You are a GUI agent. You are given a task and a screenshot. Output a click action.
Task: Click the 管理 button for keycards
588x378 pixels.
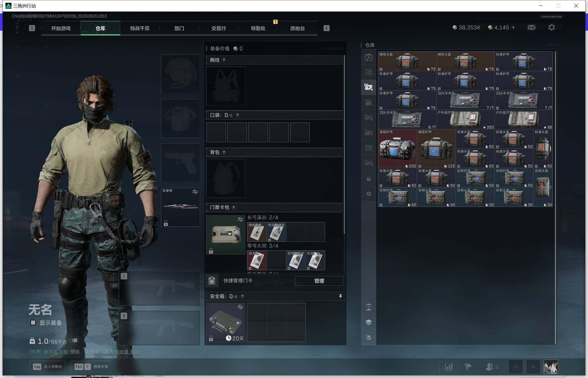click(319, 281)
